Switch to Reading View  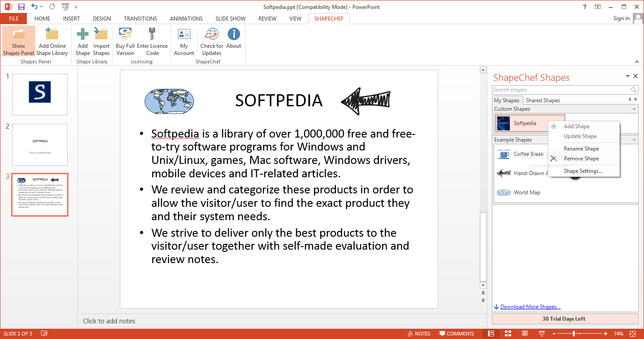(x=525, y=334)
